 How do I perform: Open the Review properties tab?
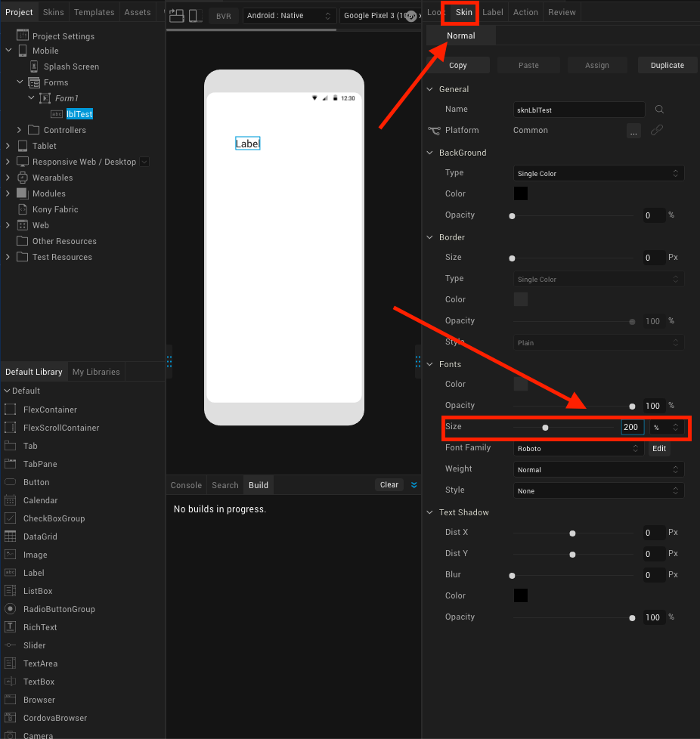pyautogui.click(x=562, y=12)
